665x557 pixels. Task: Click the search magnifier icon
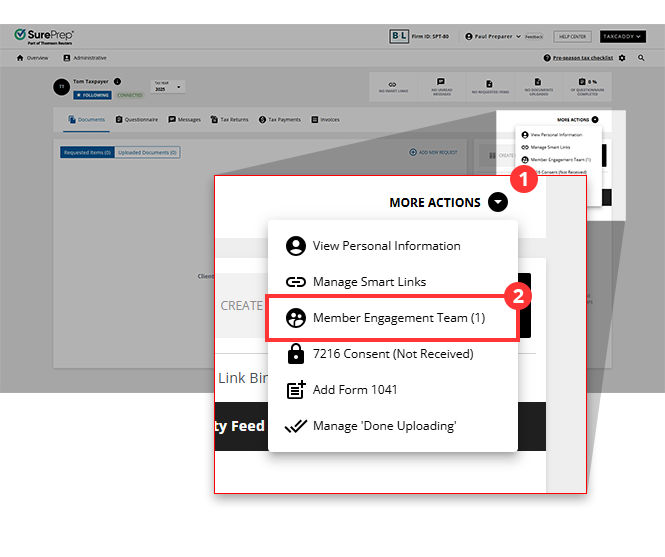click(641, 58)
